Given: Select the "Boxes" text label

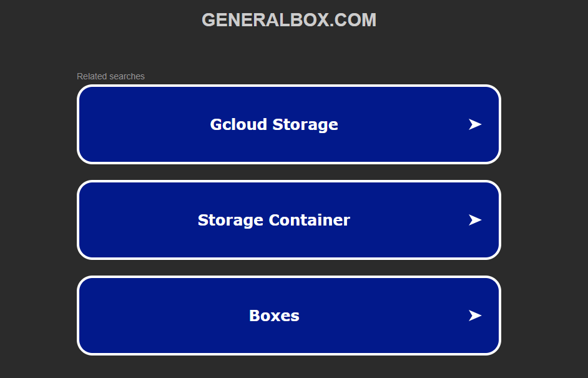Looking at the screenshot, I should (274, 316).
